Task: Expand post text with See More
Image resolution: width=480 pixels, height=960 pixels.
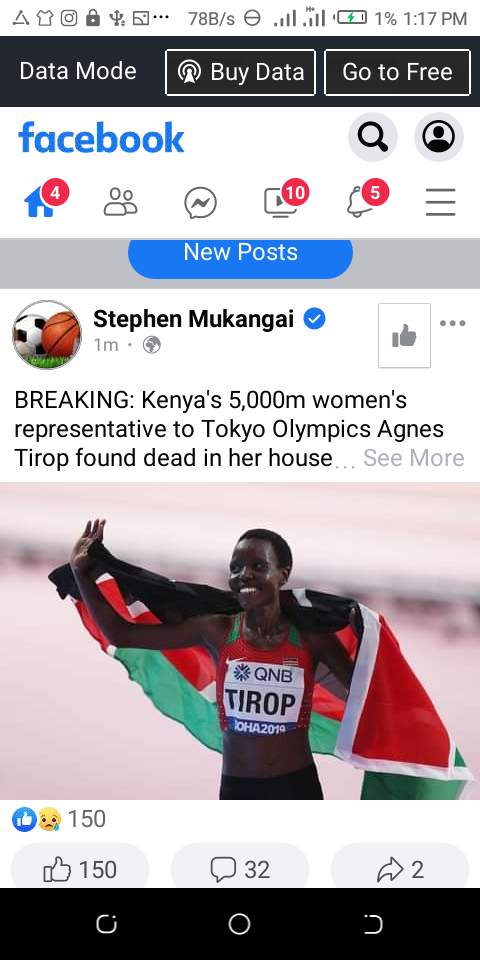Action: [413, 458]
